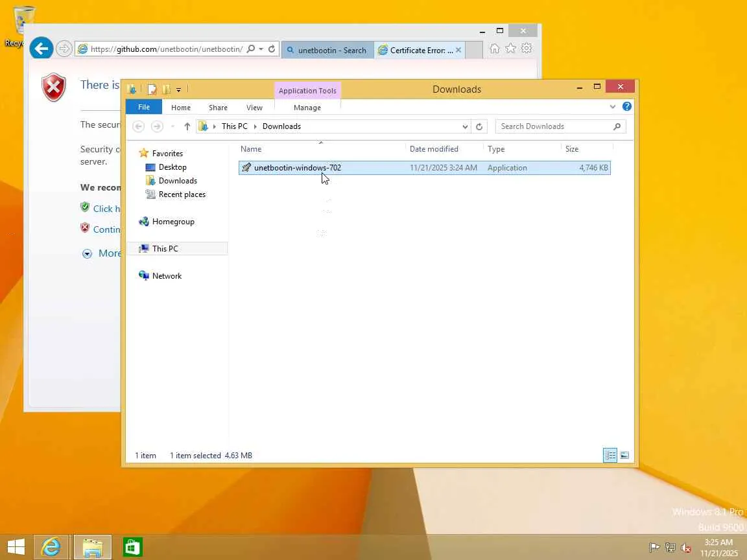Viewport: 747px width, 560px height.
Task: Go back in Internet Explorer window
Action: 41,49
